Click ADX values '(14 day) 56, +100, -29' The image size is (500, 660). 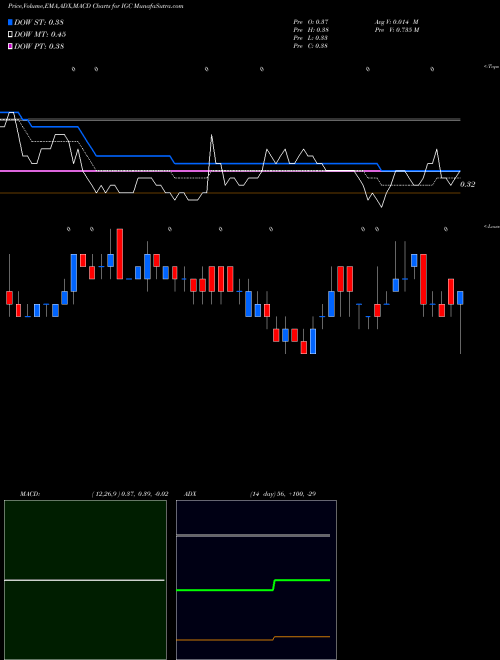283,494
